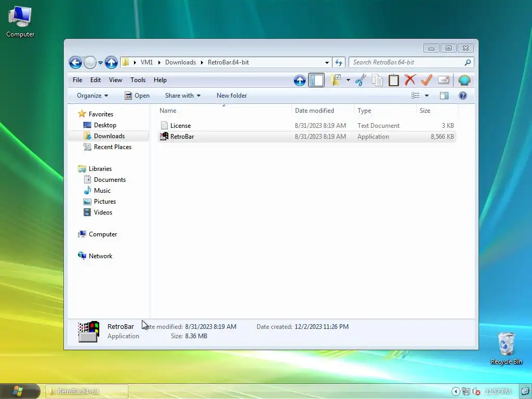Image resolution: width=532 pixels, height=399 pixels.
Task: Open the Organize dropdown
Action: [92, 96]
